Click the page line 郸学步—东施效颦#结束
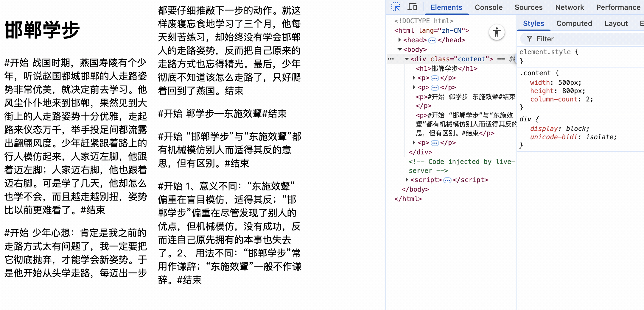This screenshot has width=644, height=310. 222,114
